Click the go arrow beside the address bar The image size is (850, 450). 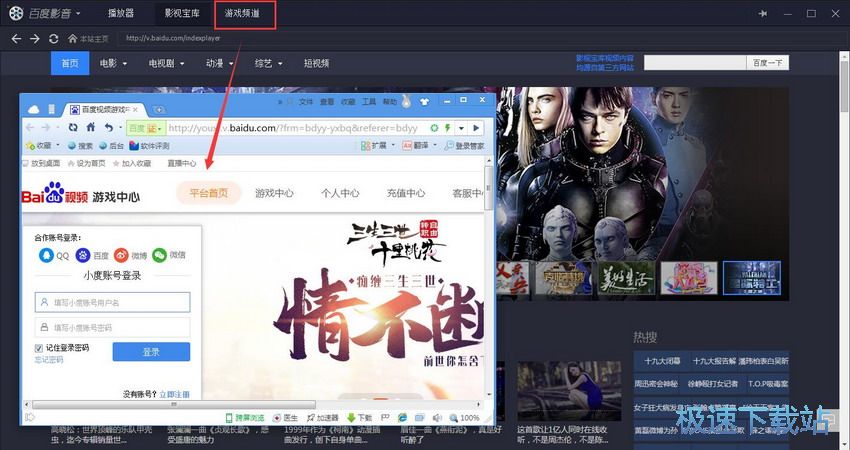(x=476, y=128)
